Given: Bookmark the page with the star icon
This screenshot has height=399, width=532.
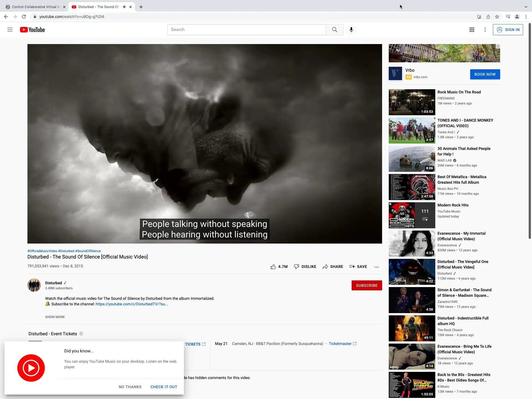Looking at the screenshot, I should pyautogui.click(x=497, y=17).
